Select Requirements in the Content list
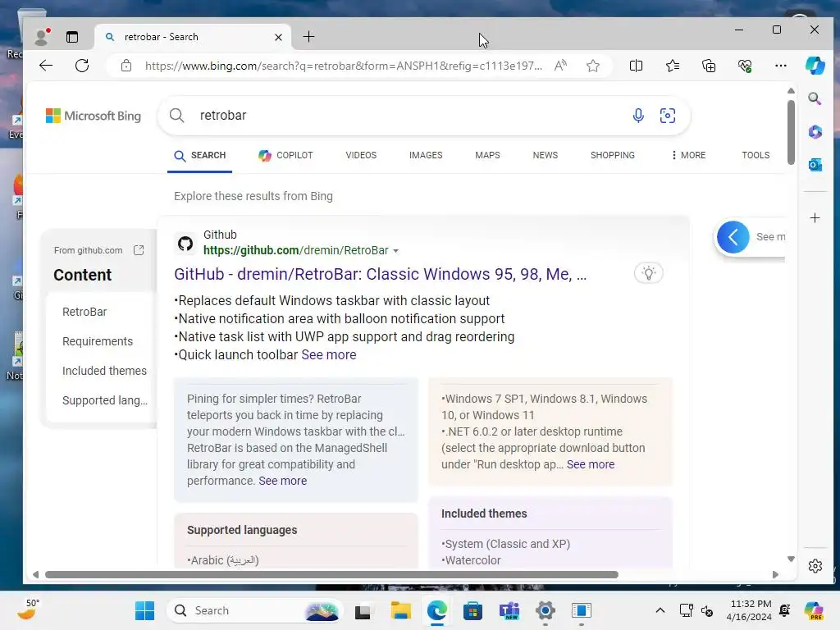840x630 pixels. 98,341
